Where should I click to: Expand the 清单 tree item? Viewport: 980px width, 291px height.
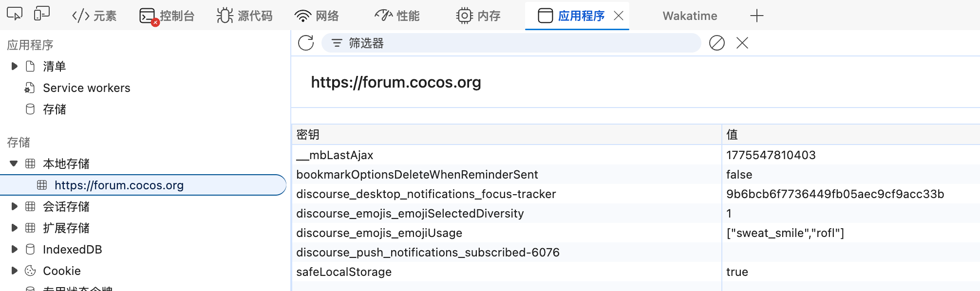15,66
